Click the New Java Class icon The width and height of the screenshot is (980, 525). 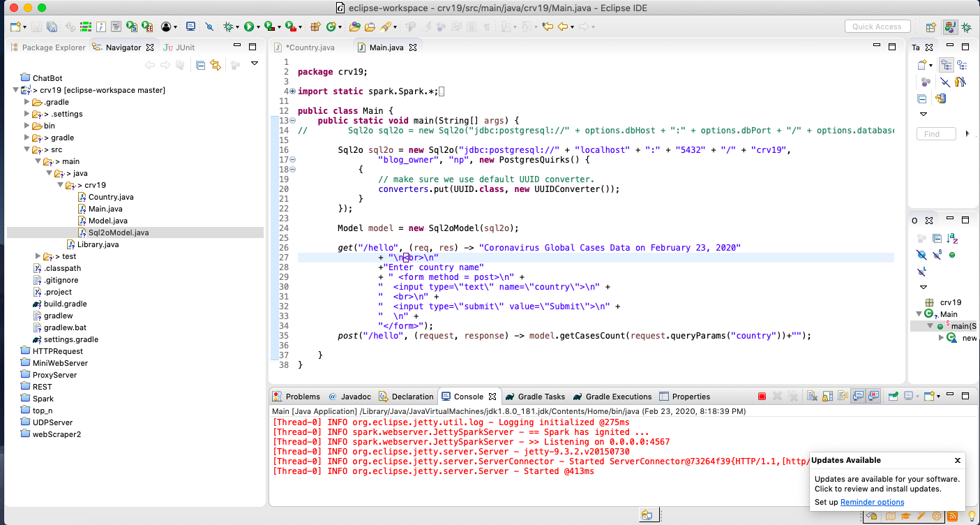click(331, 27)
